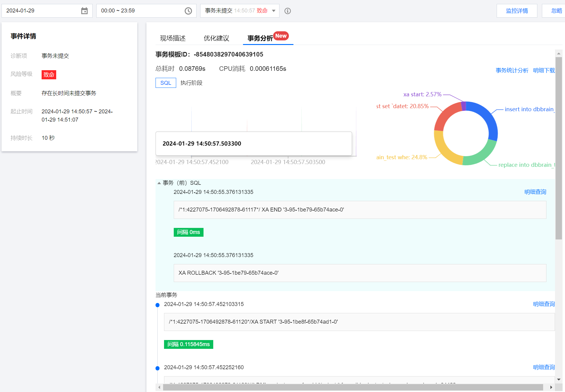Image resolution: width=565 pixels, height=392 pixels.
Task: Click the scroll up arrow on the vertical scrollbar
Action: [x=559, y=53]
